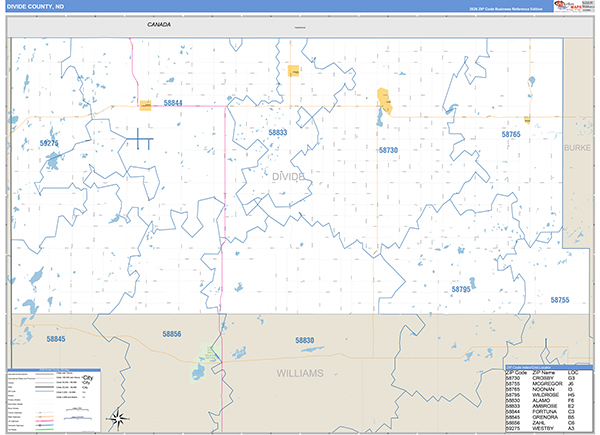Click ZIP code label 58845 on map

(56, 339)
